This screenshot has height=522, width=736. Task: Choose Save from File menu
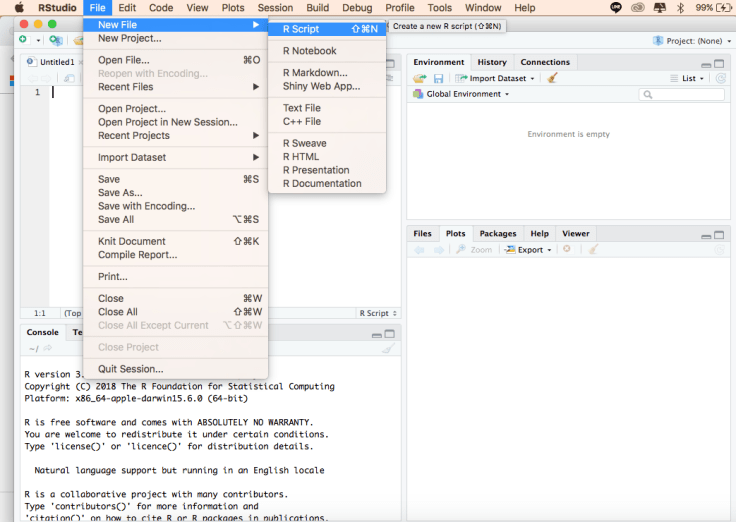click(x=176, y=179)
